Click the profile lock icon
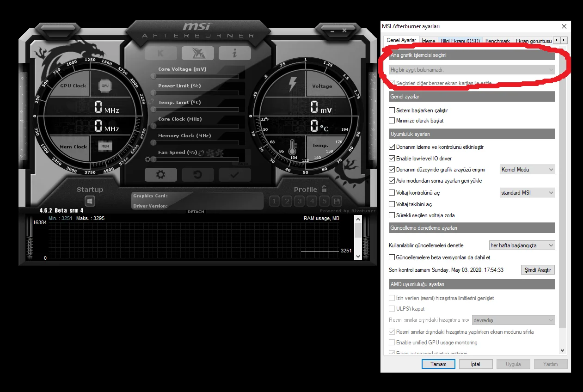This screenshot has height=392, width=583. pyautogui.click(x=324, y=189)
